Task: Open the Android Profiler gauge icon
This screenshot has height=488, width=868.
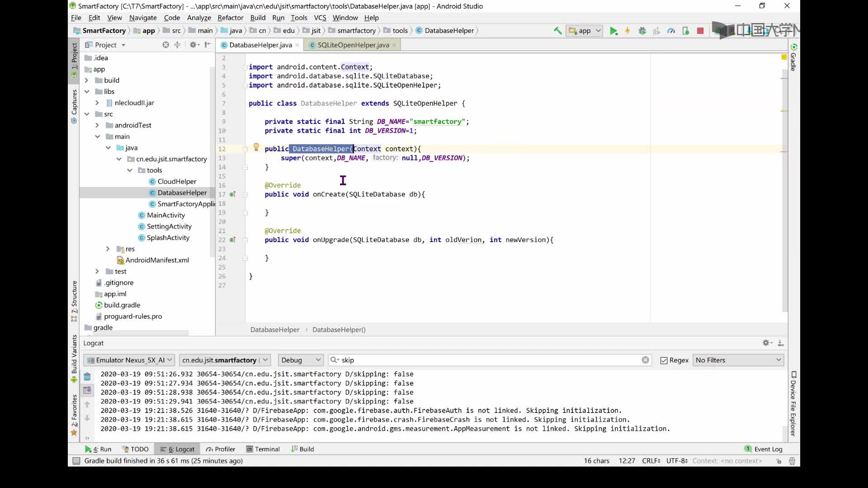Action: click(x=671, y=31)
